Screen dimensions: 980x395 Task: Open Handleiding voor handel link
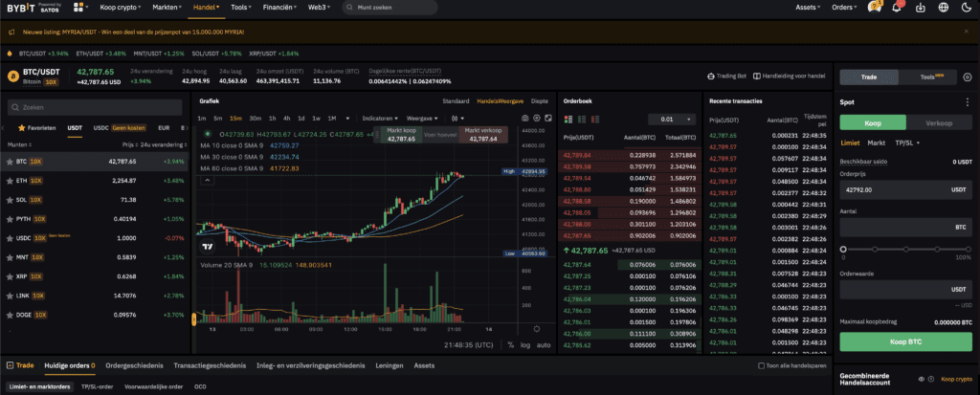click(790, 76)
